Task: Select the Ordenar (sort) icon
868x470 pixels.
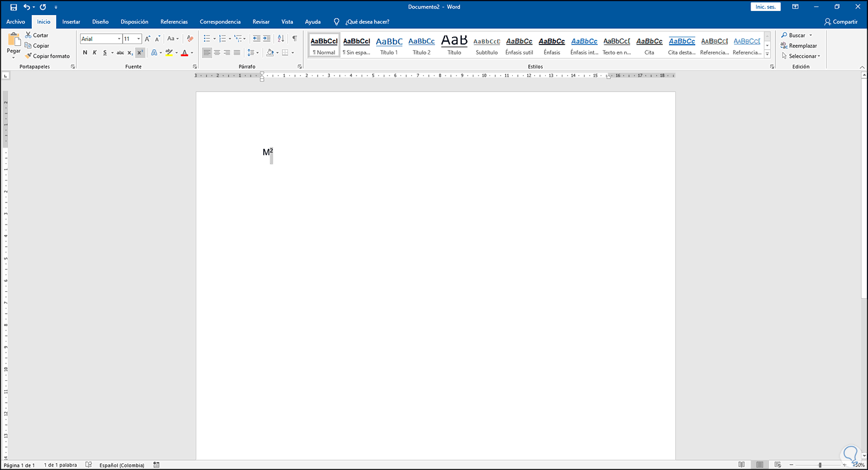Action: [280, 38]
